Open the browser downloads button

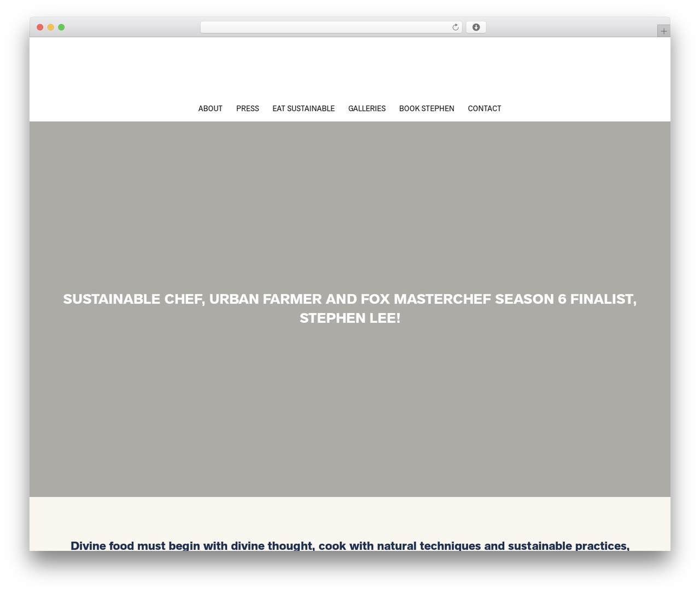point(476,27)
